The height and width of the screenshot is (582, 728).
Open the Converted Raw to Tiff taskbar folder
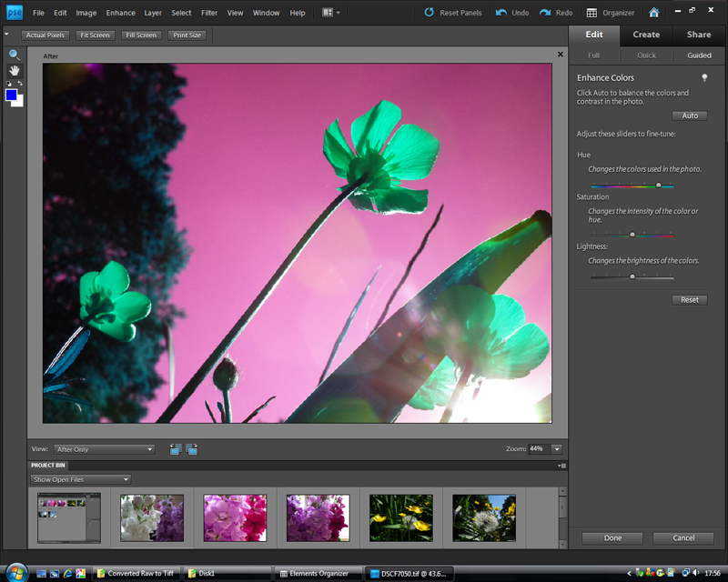click(136, 574)
